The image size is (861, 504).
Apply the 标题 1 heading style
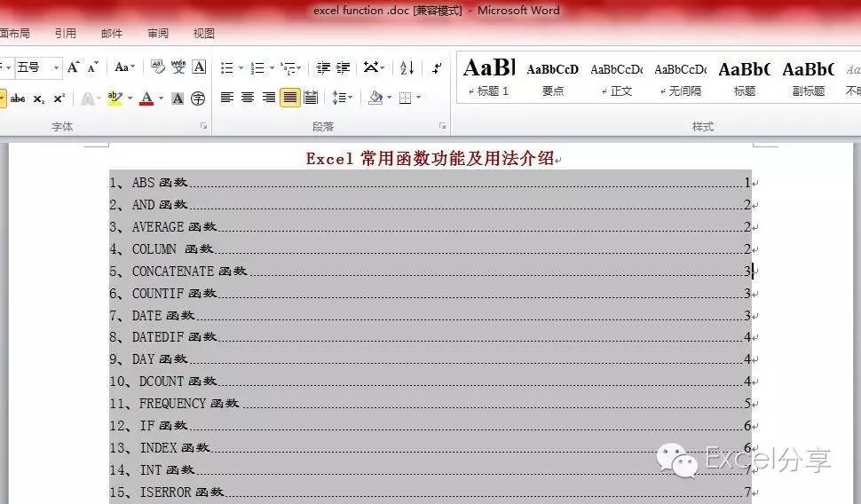(489, 77)
